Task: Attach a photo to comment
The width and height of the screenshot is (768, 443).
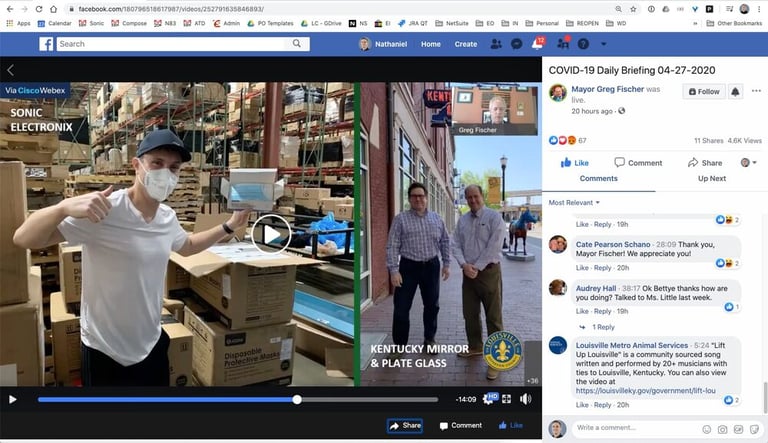Action: 722,429
